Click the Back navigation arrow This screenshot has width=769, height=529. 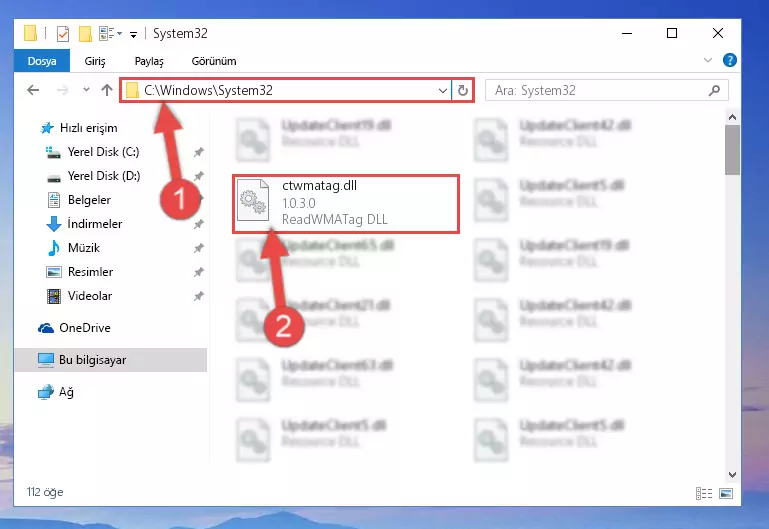click(33, 90)
